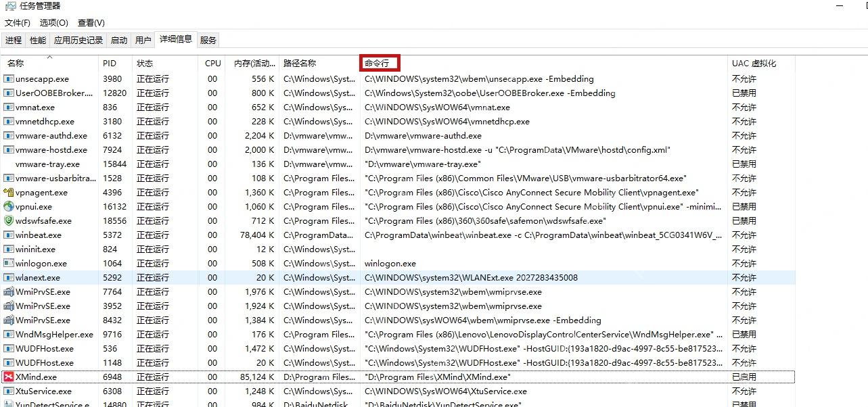Click the WmiPrvSE.exe icon with PID 3952

[x=9, y=306]
